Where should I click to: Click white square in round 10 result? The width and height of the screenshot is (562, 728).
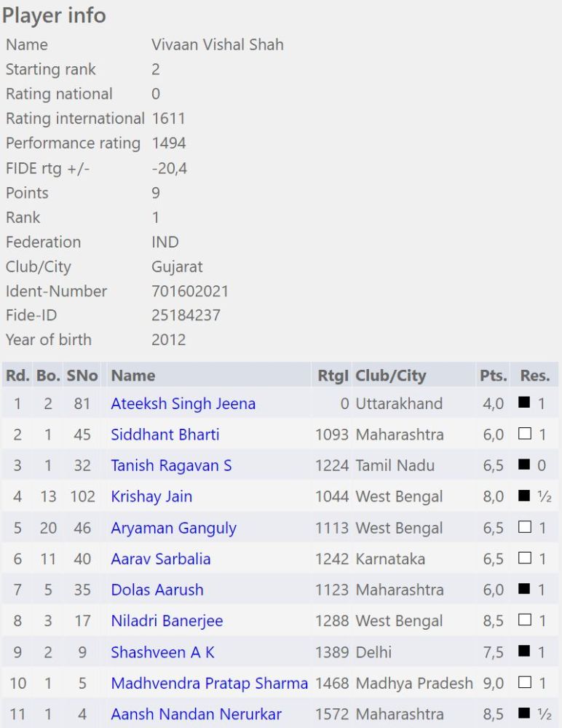[524, 683]
